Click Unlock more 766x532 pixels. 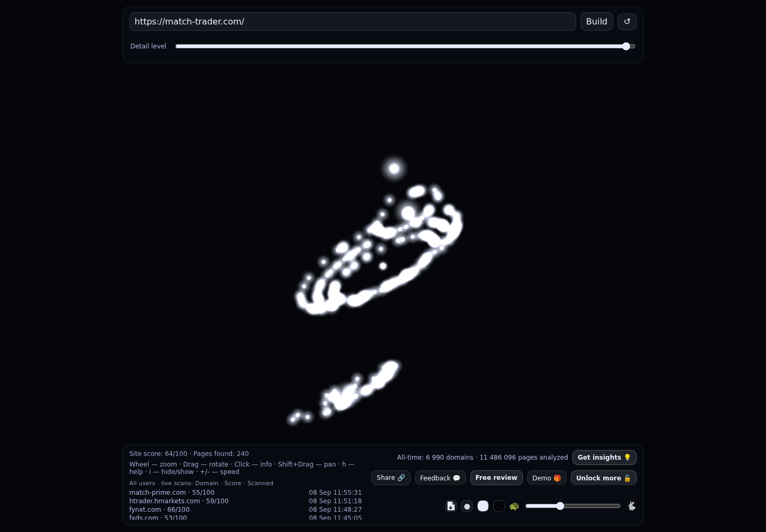pyautogui.click(x=603, y=478)
